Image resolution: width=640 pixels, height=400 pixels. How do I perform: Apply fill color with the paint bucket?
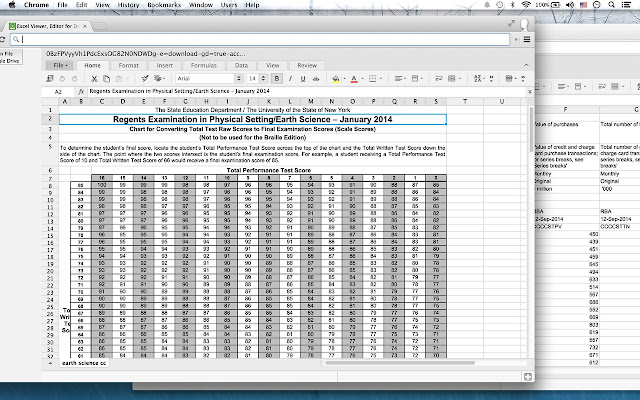(336, 78)
